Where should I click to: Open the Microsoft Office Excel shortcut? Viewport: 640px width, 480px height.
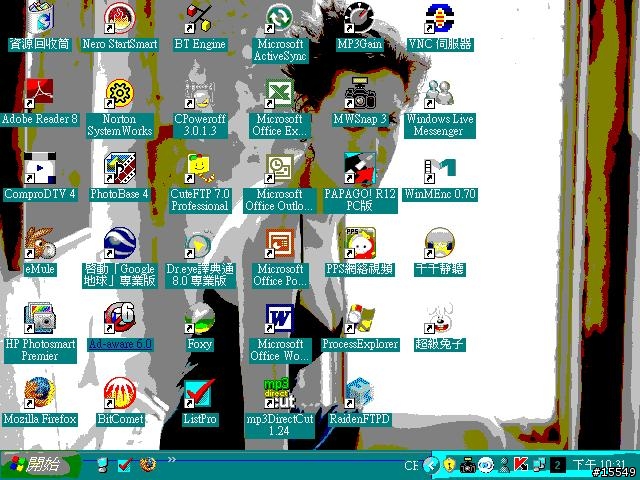[279, 93]
